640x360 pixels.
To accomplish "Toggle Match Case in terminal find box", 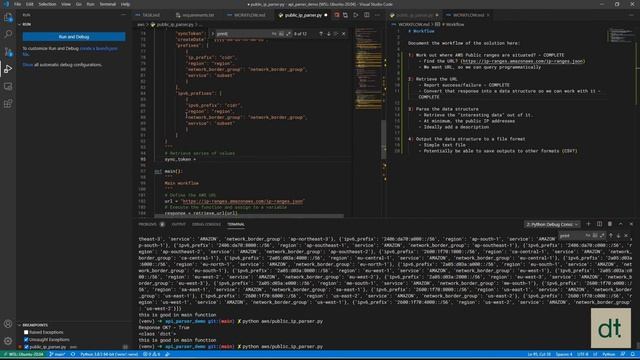I will tap(588, 236).
